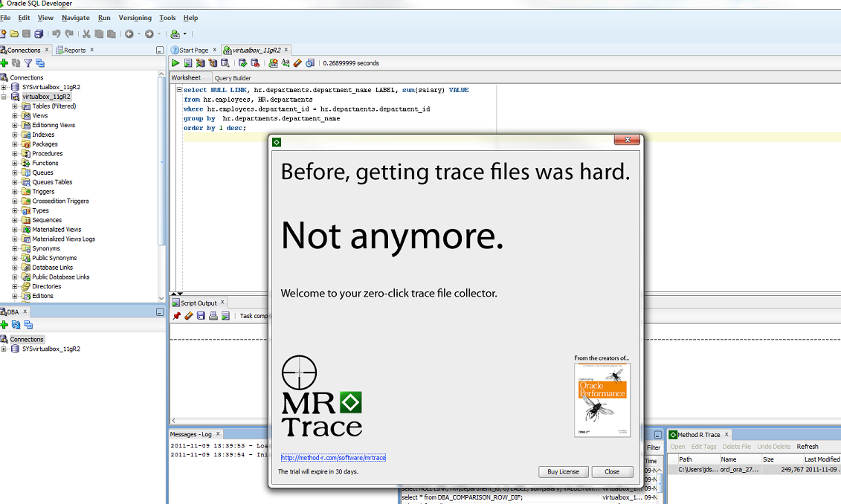Click green plus New Connection in Connections panel

pos(4,62)
